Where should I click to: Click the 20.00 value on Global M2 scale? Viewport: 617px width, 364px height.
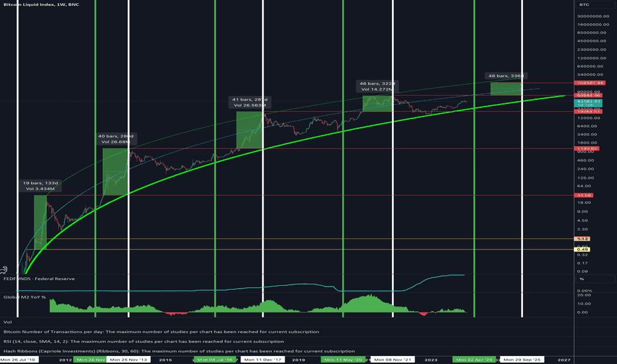(x=584, y=295)
